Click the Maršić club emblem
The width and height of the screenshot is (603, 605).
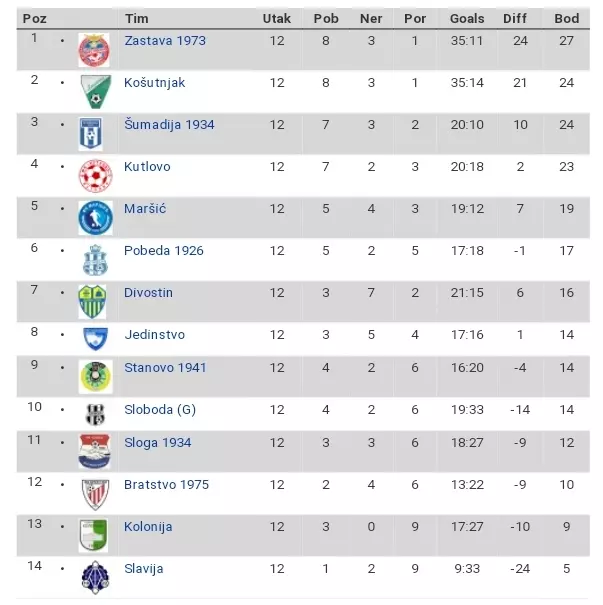click(96, 218)
